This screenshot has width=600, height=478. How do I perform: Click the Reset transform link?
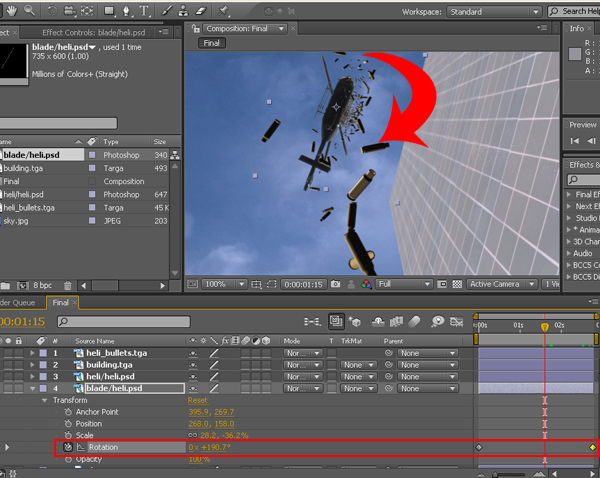coord(197,400)
